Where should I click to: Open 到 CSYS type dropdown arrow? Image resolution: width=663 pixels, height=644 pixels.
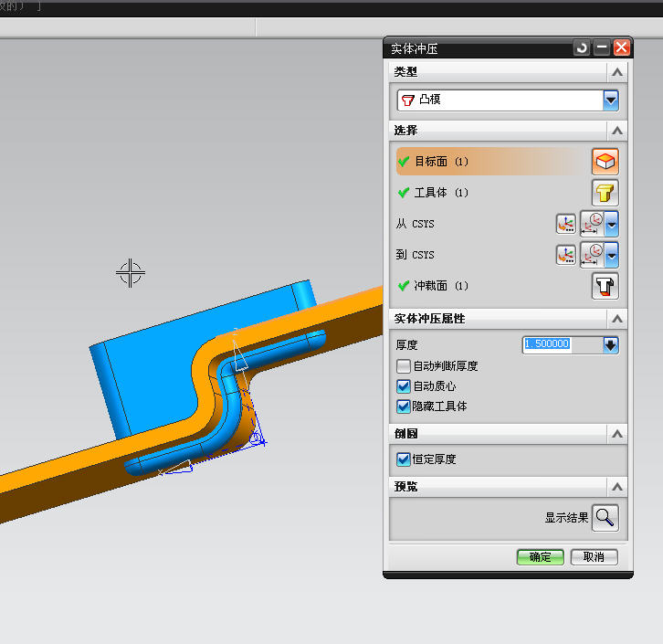612,255
